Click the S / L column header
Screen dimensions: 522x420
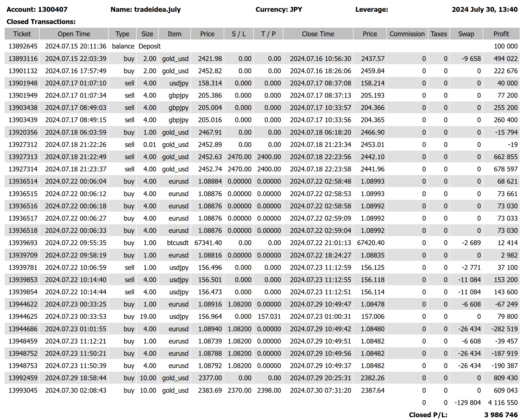(238, 34)
